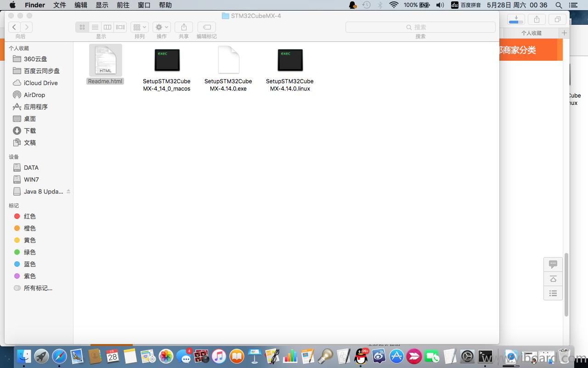The width and height of the screenshot is (588, 368).
Task: Open the 前往 menu in menu bar
Action: (123, 5)
